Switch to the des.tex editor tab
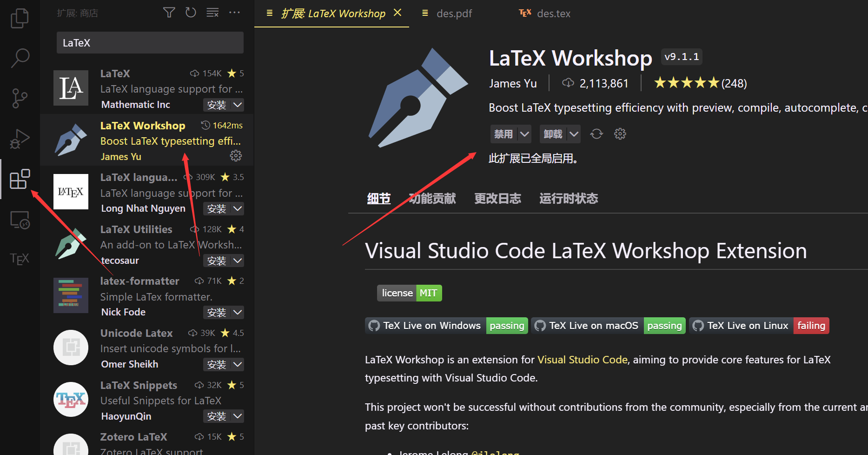Screen dimensions: 868x455 coord(553,13)
